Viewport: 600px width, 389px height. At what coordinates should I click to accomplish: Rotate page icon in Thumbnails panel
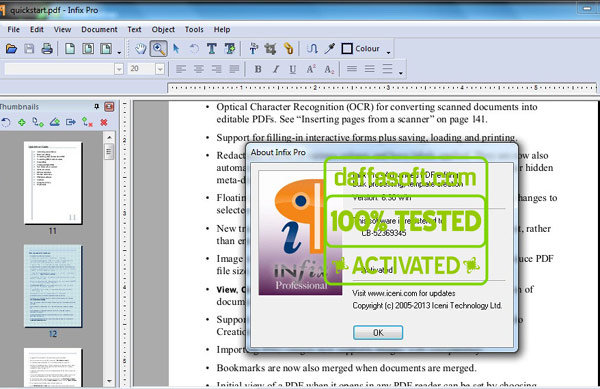point(5,122)
